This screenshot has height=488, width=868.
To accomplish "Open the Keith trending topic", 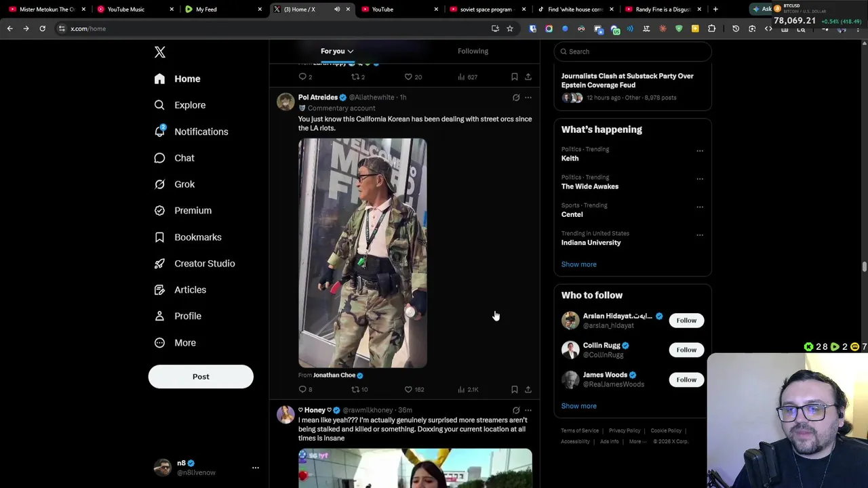I will tap(570, 159).
